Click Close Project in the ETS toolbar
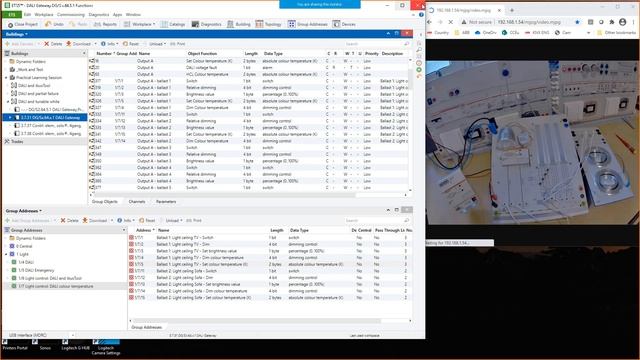Image resolution: width=640 pixels, height=360 pixels. [23, 24]
